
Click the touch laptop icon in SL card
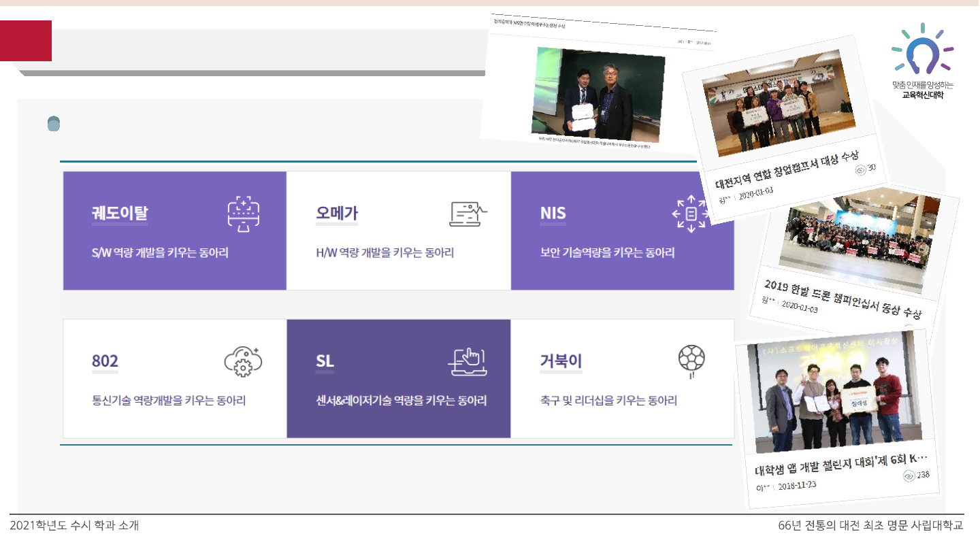(468, 361)
